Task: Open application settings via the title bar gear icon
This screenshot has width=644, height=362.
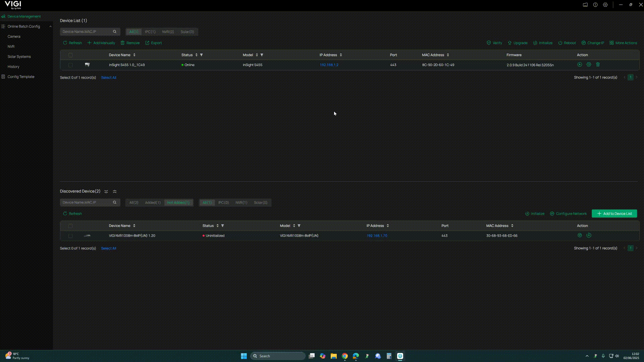Action: point(605,5)
